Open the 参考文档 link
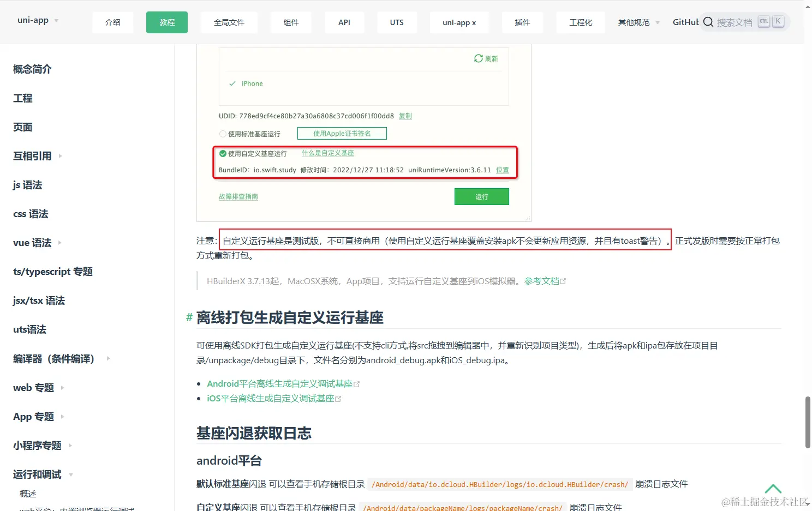 coord(542,281)
